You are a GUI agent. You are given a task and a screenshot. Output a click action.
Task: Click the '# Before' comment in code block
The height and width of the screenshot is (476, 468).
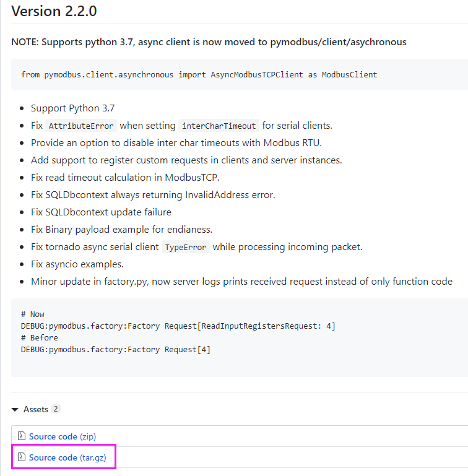click(40, 337)
